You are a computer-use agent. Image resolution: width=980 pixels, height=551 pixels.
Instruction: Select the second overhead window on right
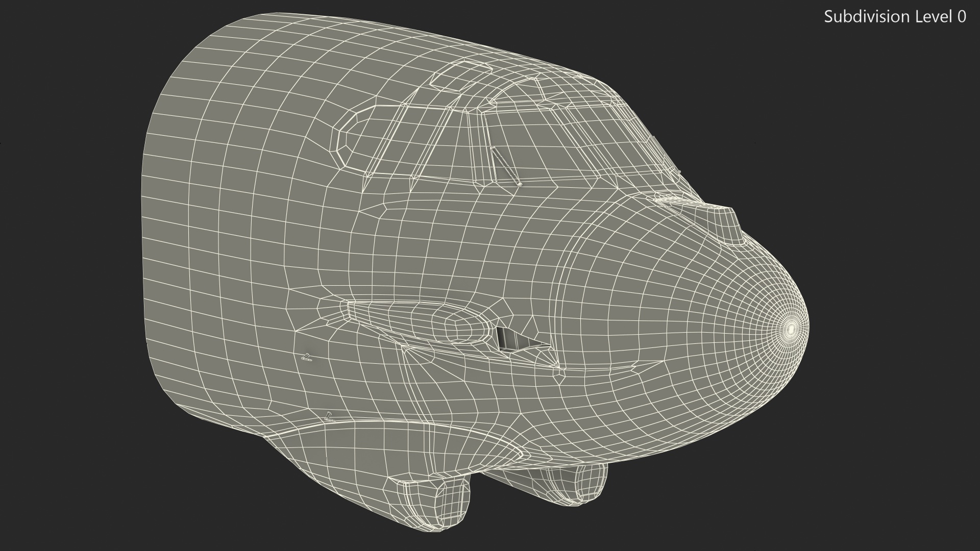coord(521,92)
